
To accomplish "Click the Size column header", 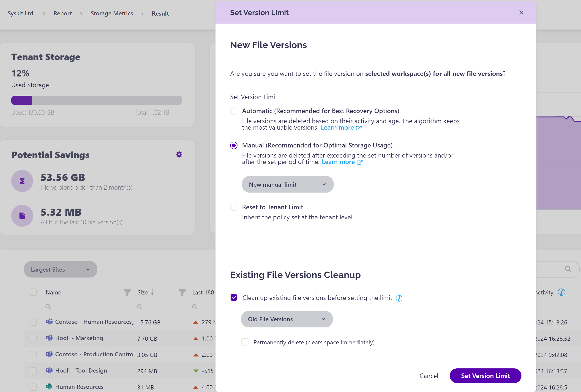I will coord(142,292).
